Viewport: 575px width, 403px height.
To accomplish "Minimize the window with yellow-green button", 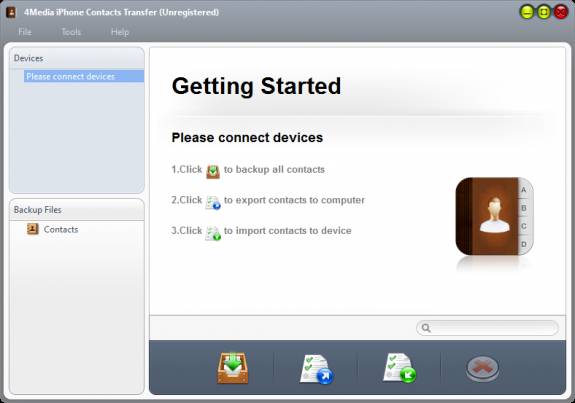I will pyautogui.click(x=527, y=12).
